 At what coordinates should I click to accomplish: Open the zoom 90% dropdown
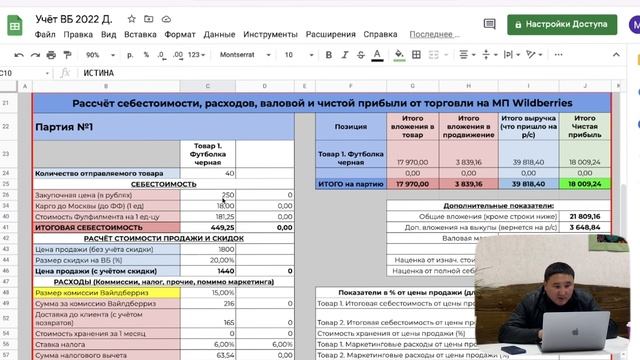pyautogui.click(x=100, y=55)
